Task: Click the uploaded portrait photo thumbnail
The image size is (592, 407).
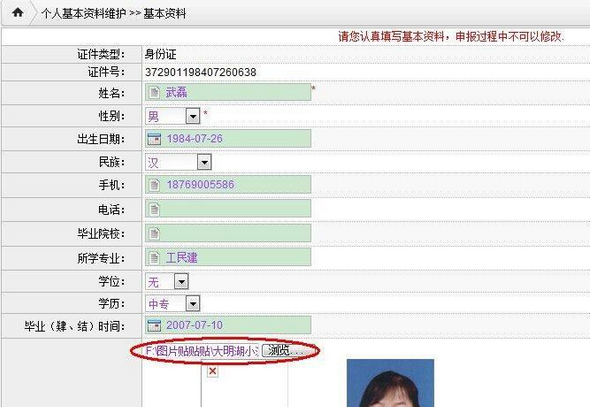Action: (390, 383)
